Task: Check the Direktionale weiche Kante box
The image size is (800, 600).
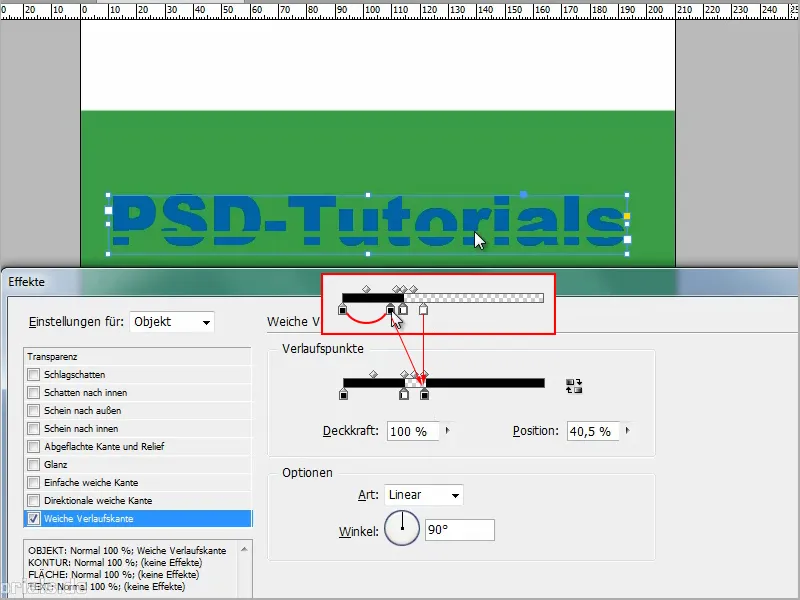Action: pos(34,500)
